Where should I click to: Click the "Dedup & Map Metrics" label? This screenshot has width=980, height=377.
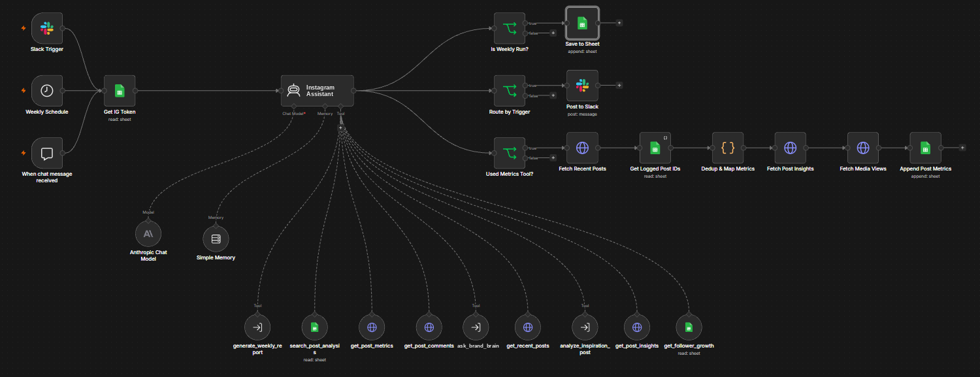[x=728, y=169]
